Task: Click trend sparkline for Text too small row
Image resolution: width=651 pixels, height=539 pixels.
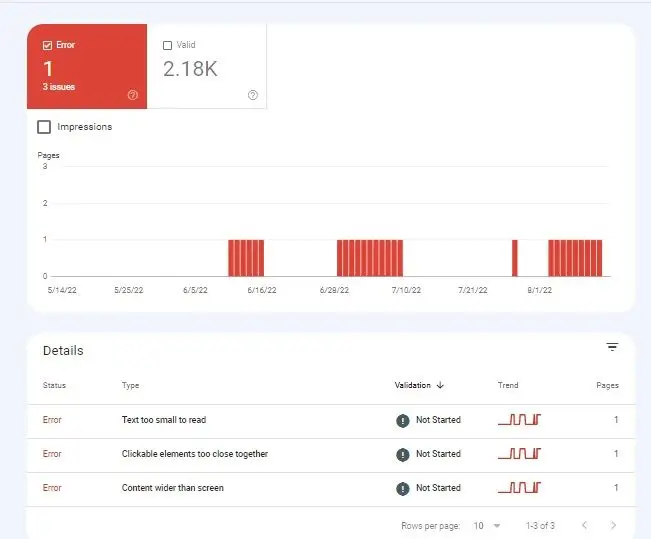Action: tap(519, 419)
